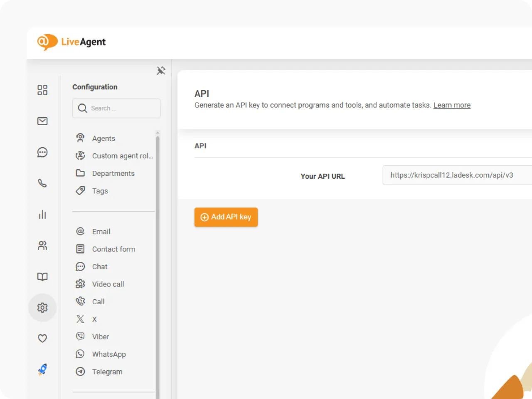The width and height of the screenshot is (532, 399).
Task: Click the WhatsApp logo icon
Action: [80, 354]
